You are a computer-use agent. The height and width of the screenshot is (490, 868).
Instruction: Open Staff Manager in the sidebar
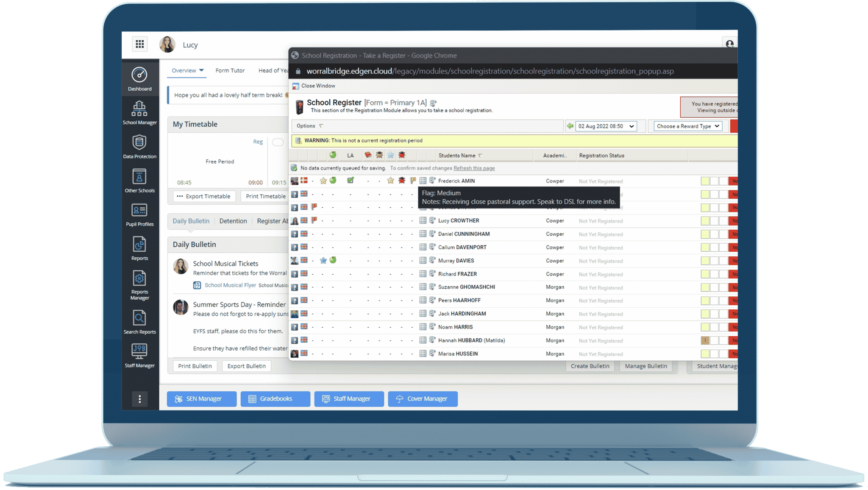[139, 356]
